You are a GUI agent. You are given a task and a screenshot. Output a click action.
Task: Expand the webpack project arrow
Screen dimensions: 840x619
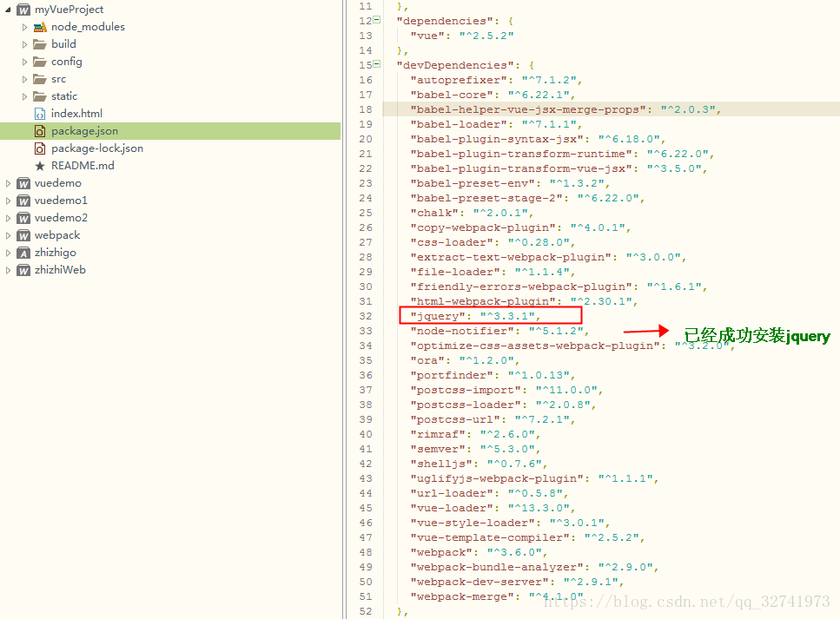[8, 235]
